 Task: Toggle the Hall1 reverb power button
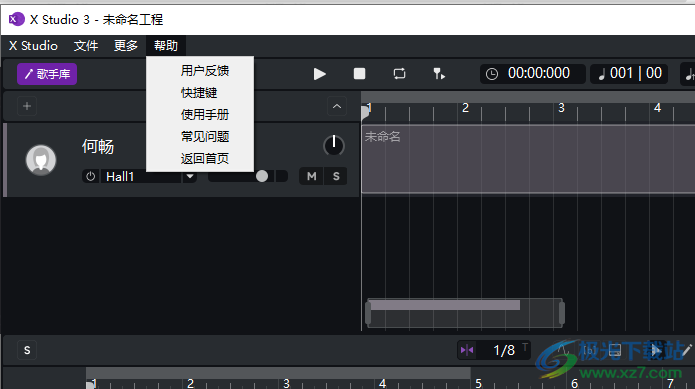[x=90, y=176]
